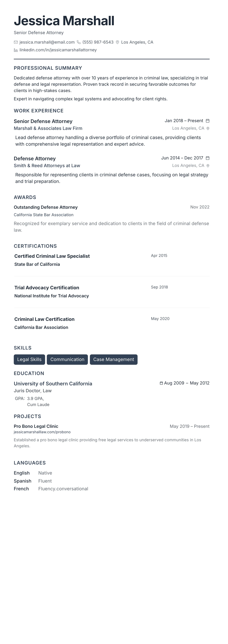This screenshot has width=228, height=644.
Task: Select the Legal Skills tag
Action: coord(29,360)
